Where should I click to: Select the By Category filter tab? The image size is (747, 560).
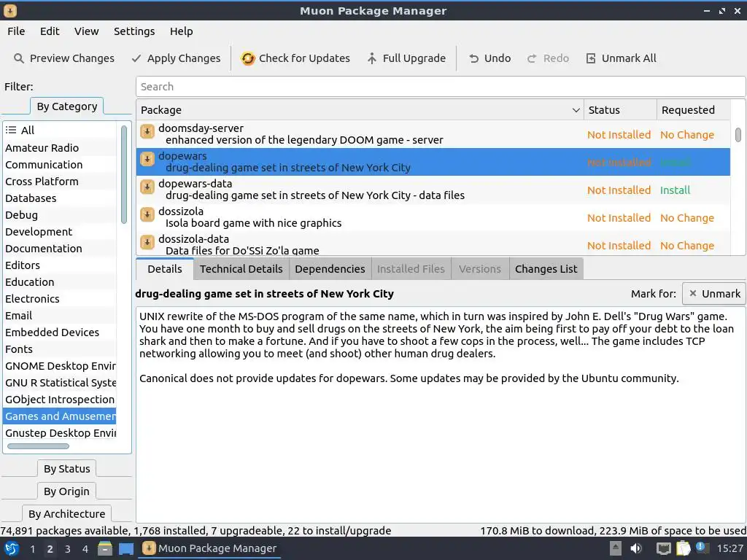pyautogui.click(x=67, y=106)
